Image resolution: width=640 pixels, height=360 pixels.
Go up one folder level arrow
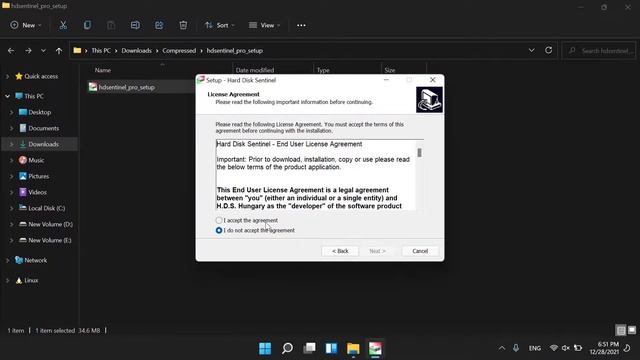point(59,51)
